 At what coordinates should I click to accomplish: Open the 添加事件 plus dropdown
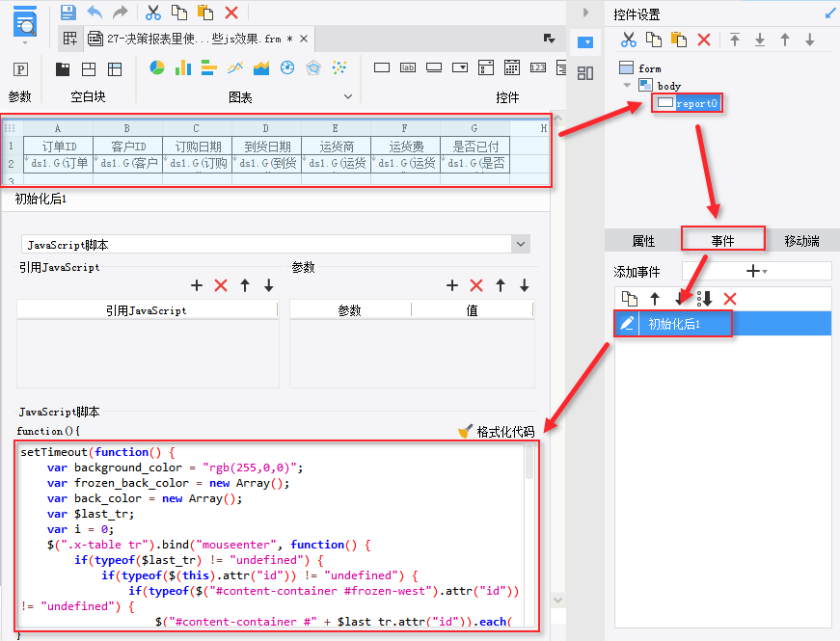tap(756, 272)
